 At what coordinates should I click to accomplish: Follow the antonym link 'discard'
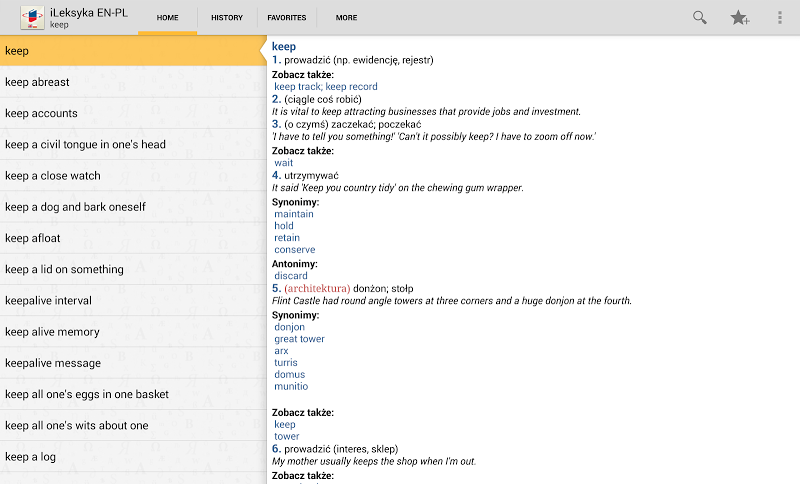tap(291, 275)
